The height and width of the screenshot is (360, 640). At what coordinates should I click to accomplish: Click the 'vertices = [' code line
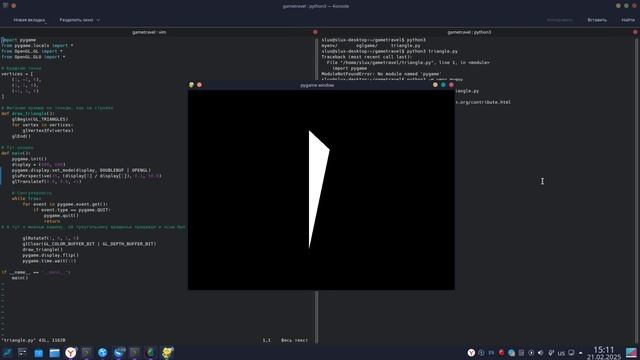pyautogui.click(x=17, y=74)
